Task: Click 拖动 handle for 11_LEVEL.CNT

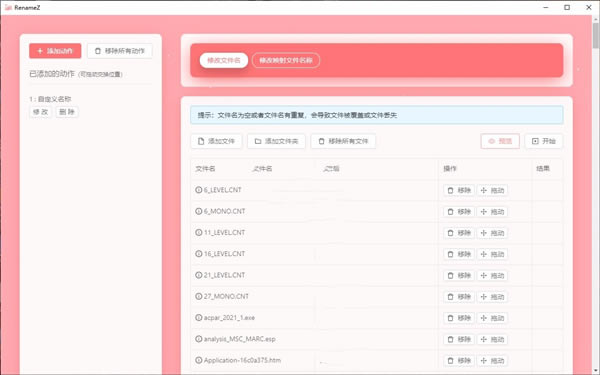Action: 492,233
